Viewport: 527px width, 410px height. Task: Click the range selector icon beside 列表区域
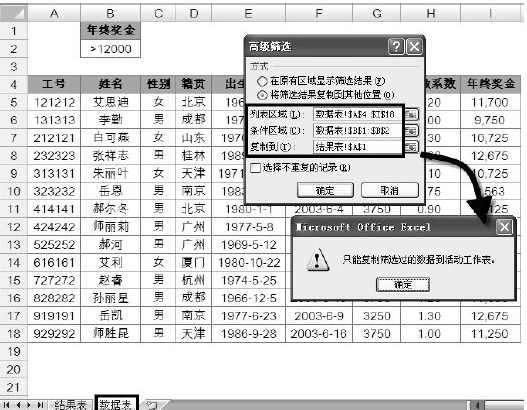pos(411,114)
